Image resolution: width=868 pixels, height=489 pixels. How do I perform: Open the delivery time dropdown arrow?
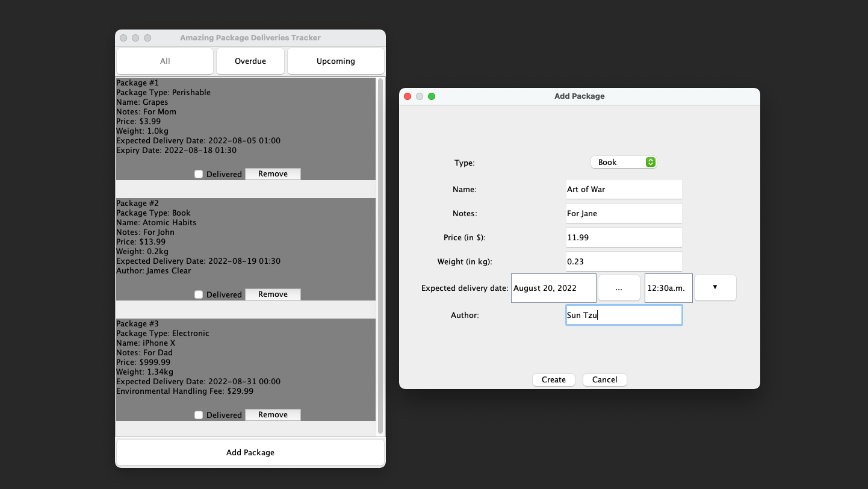715,287
